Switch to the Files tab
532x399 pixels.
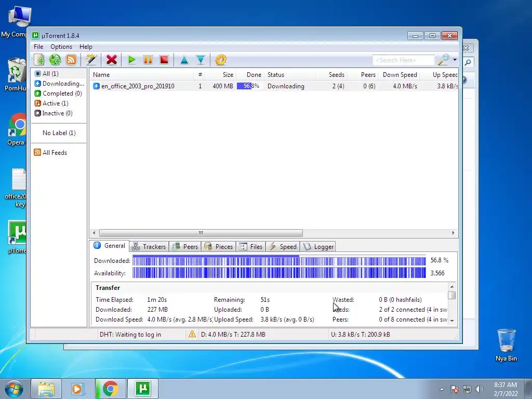251,247
